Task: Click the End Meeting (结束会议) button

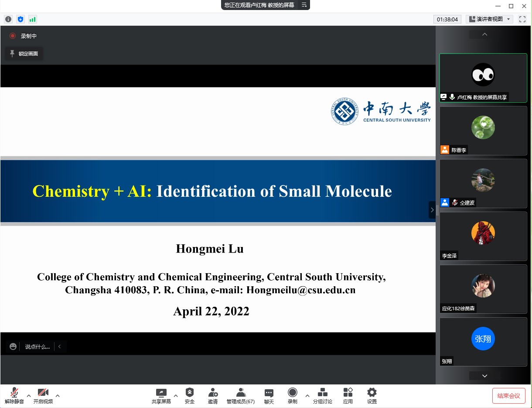Action: click(508, 396)
